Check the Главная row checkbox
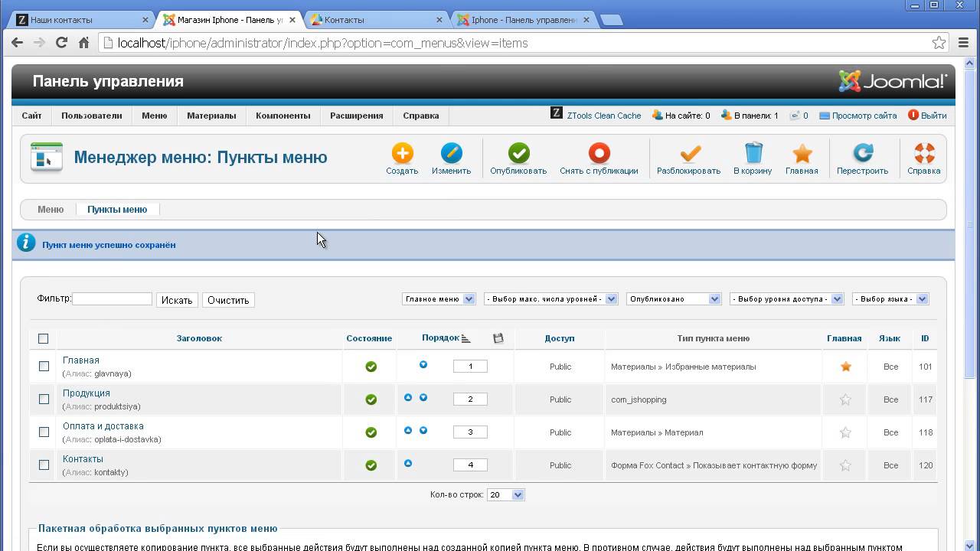The width and height of the screenshot is (980, 551). pos(44,367)
